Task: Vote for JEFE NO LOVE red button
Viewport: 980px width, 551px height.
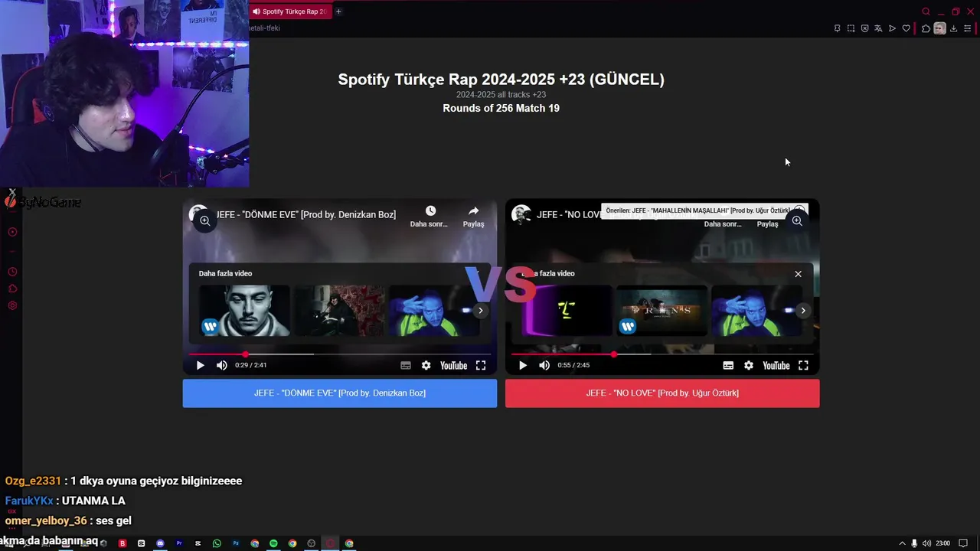Action: tap(662, 393)
